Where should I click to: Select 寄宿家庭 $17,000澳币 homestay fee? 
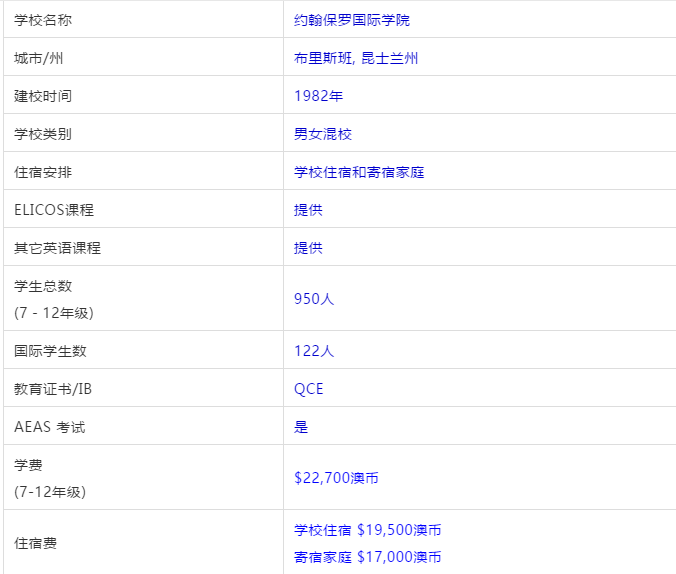[367, 557]
